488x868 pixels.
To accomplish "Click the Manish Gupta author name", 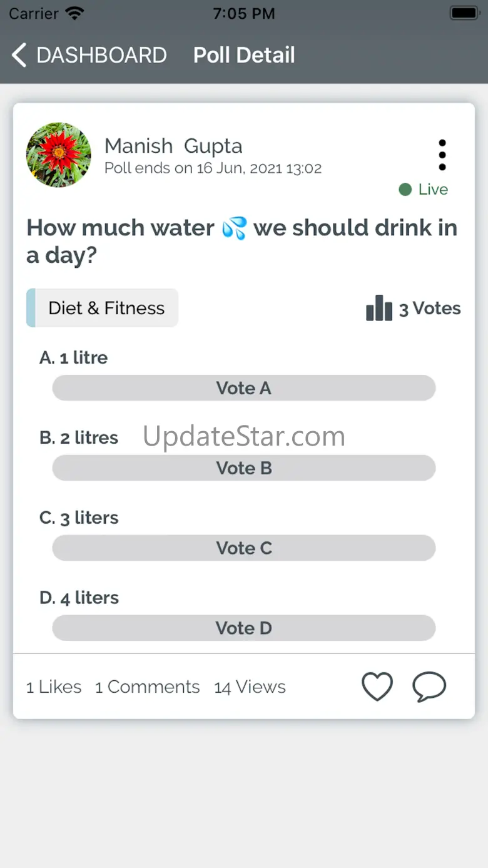I will point(173,146).
